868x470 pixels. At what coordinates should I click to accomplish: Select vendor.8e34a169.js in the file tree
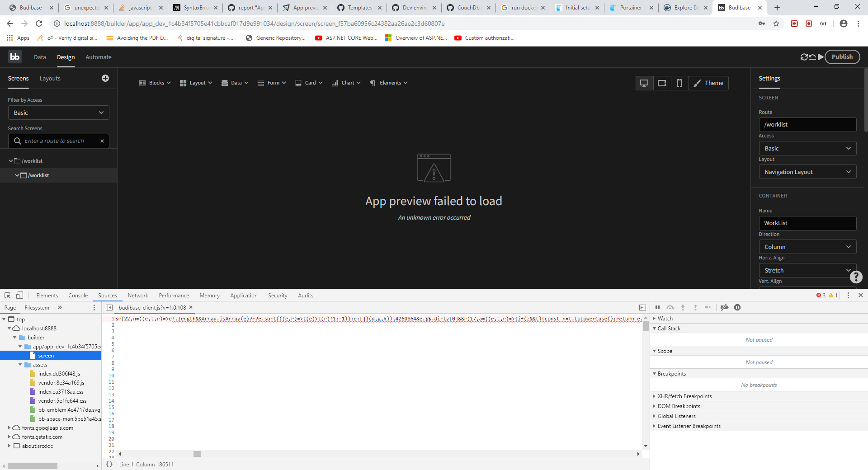(x=61, y=383)
